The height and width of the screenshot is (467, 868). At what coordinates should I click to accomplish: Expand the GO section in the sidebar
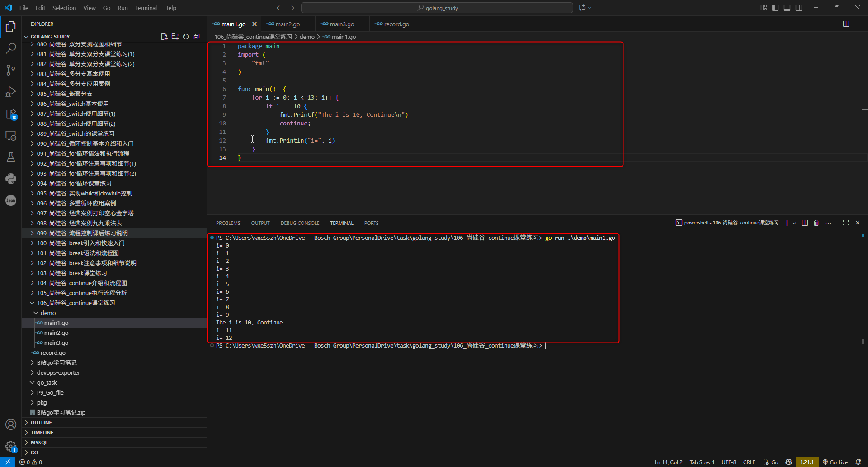(x=114, y=453)
